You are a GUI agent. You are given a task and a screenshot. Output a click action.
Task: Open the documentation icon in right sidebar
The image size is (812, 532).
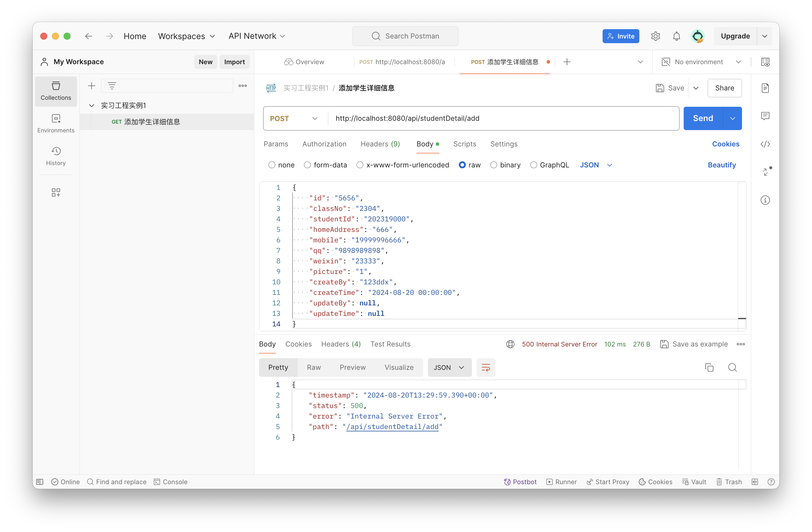tap(765, 88)
